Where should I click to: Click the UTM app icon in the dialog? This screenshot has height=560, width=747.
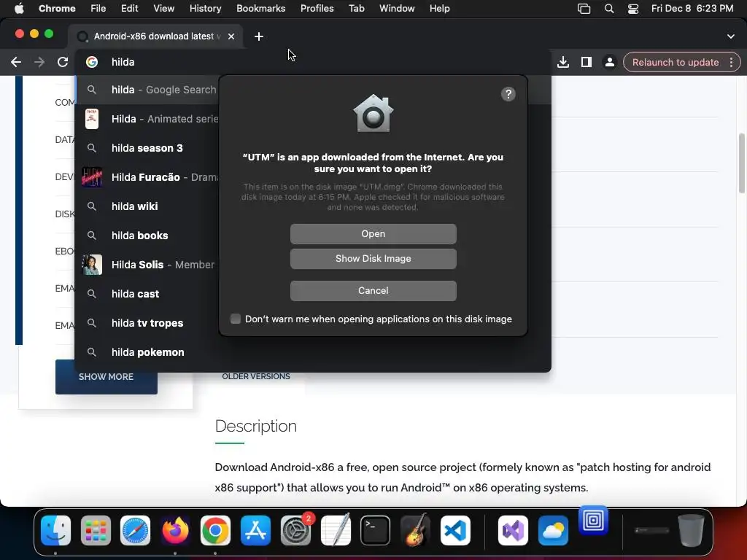(373, 113)
